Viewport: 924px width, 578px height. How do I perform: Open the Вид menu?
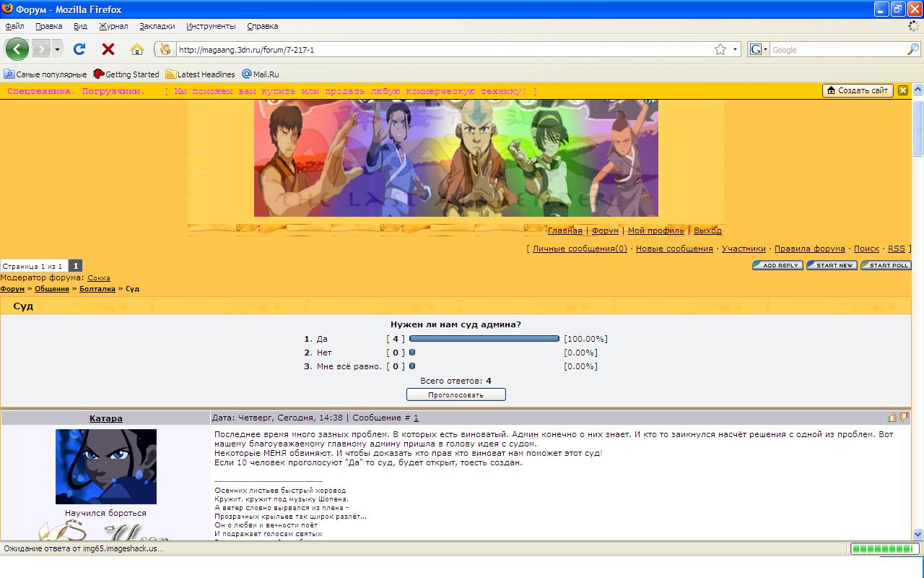coord(80,26)
